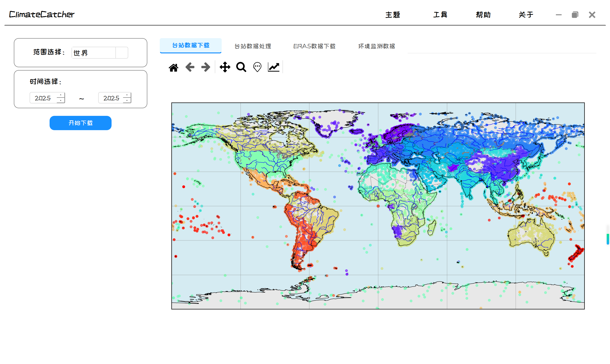This screenshot has height=364, width=610.
Task: Select the Zoom magnifier tool
Action: click(241, 67)
